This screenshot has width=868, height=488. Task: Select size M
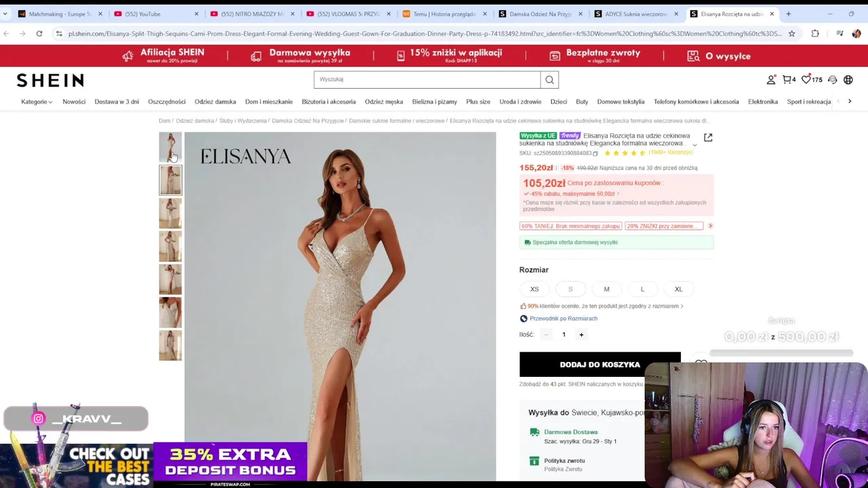click(x=606, y=289)
